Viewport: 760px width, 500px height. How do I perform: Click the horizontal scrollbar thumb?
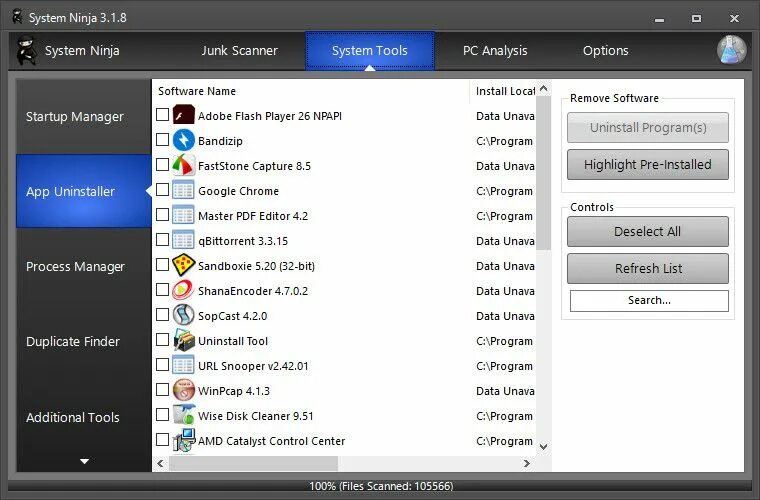point(253,464)
